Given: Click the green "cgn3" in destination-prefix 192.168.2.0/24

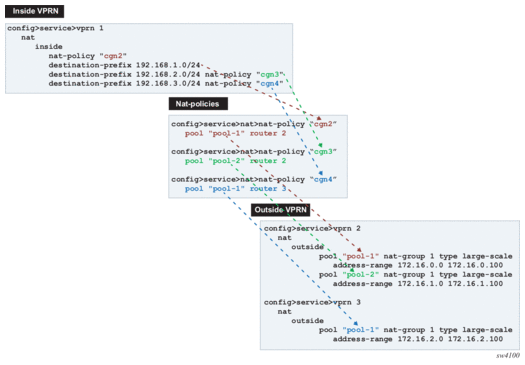Looking at the screenshot, I should (x=270, y=74).
